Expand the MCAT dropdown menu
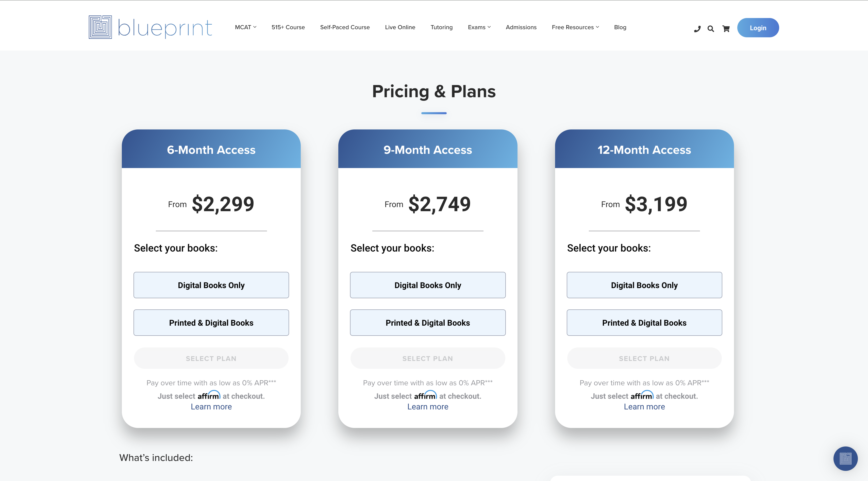 pyautogui.click(x=246, y=27)
